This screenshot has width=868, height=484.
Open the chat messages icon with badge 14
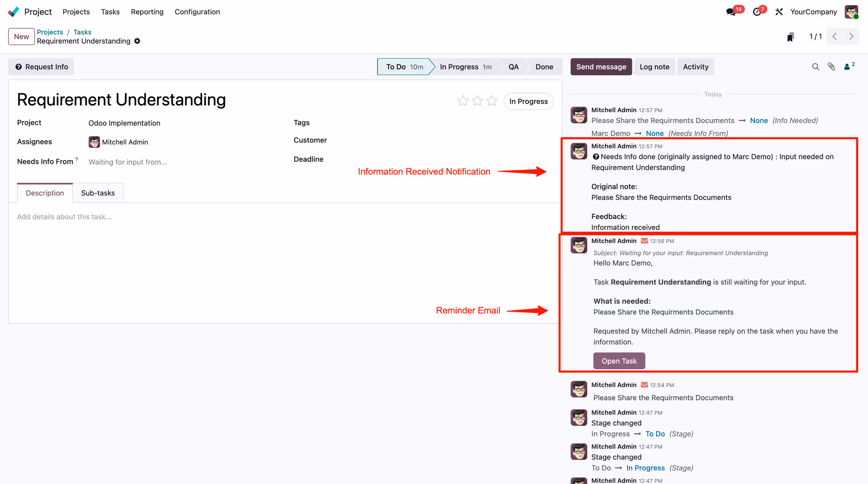(x=731, y=12)
